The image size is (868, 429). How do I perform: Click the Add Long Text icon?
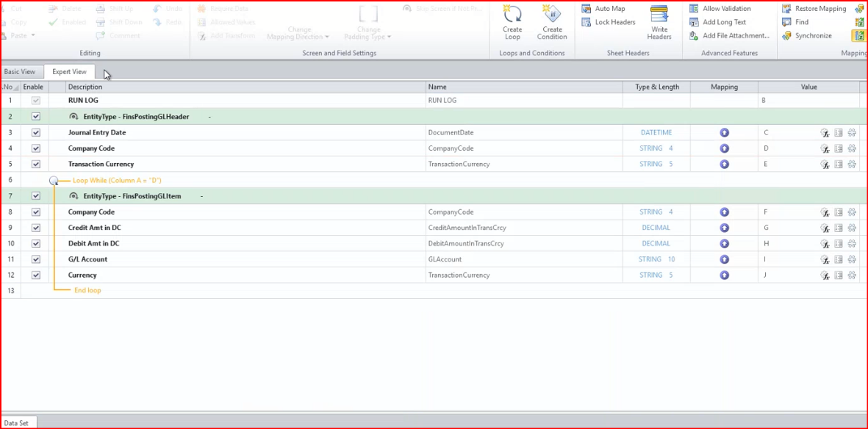694,22
